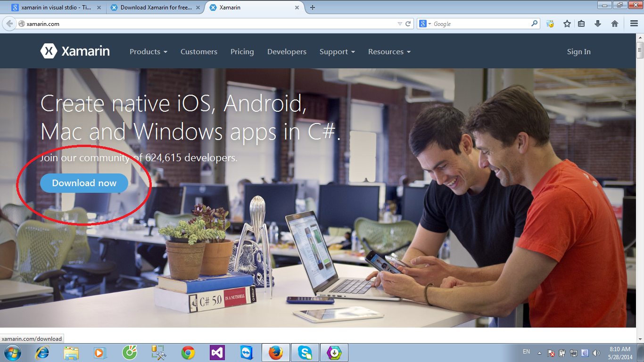Open the Firefox hamburger menu
The height and width of the screenshot is (362, 644).
pyautogui.click(x=634, y=24)
